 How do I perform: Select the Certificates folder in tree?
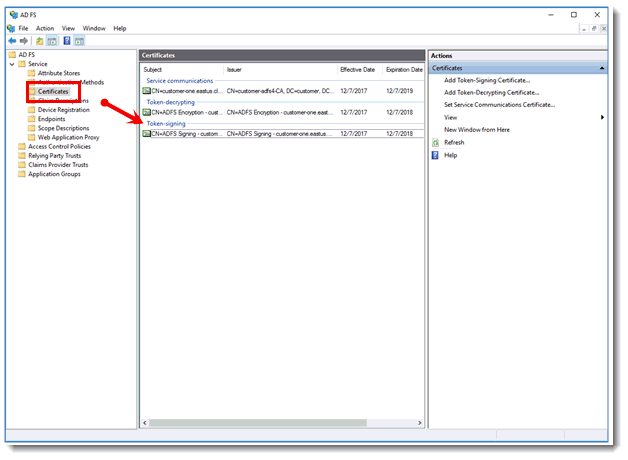[52, 91]
